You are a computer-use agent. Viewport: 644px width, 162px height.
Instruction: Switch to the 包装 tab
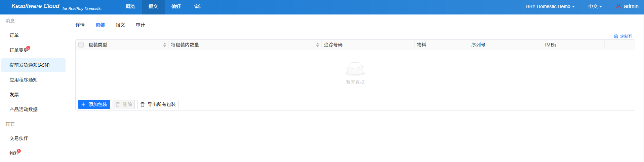100,25
